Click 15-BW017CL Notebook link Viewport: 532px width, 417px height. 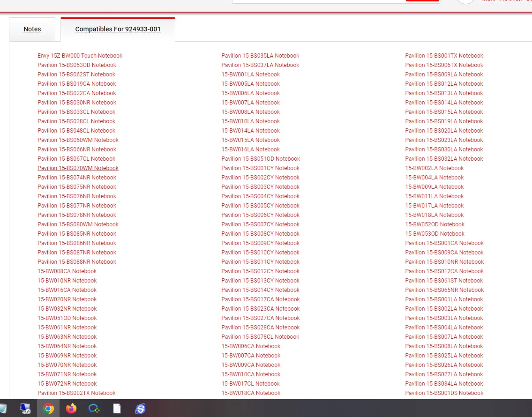pos(250,384)
